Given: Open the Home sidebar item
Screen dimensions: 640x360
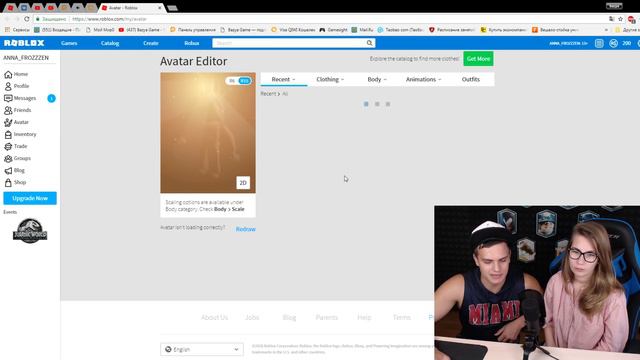Looking at the screenshot, I should (x=16, y=74).
